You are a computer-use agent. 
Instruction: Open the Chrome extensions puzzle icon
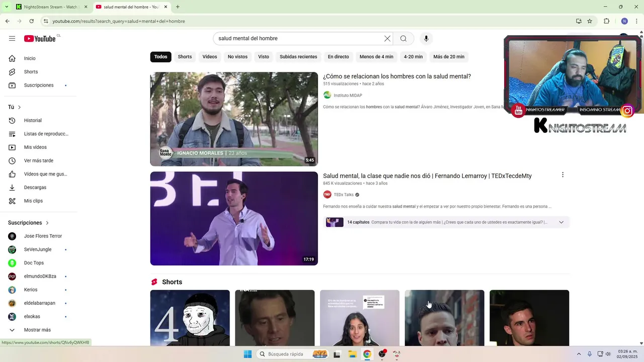tap(606, 21)
